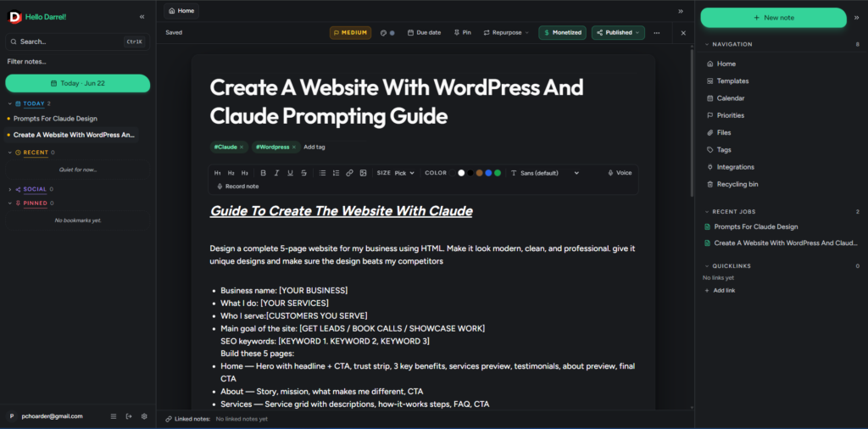Toggle bold formatting

pyautogui.click(x=263, y=173)
